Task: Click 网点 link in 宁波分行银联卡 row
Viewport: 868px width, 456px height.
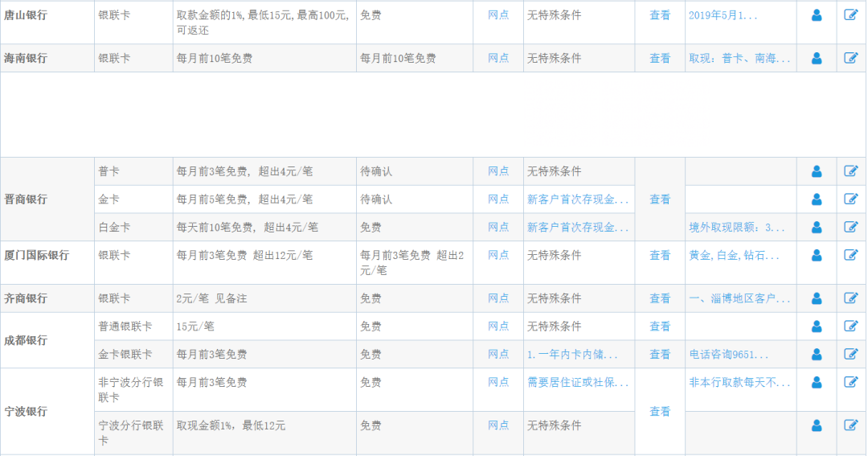Action: point(498,425)
